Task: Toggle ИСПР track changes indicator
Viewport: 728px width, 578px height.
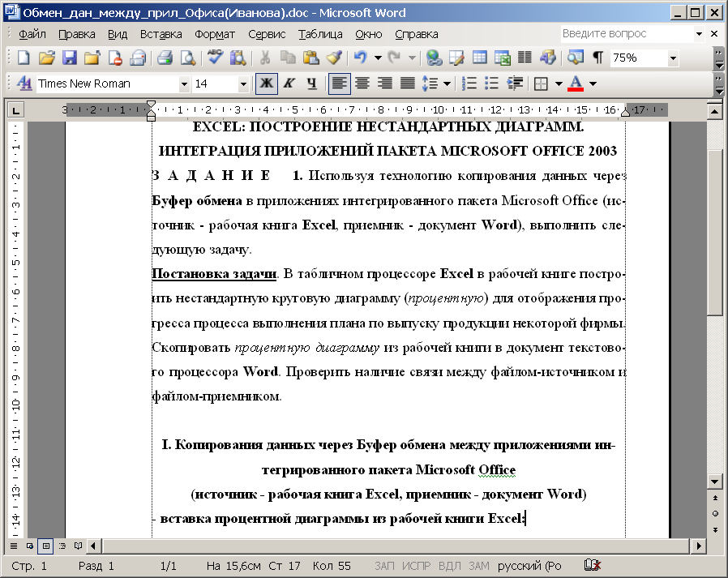Action: coord(416,566)
